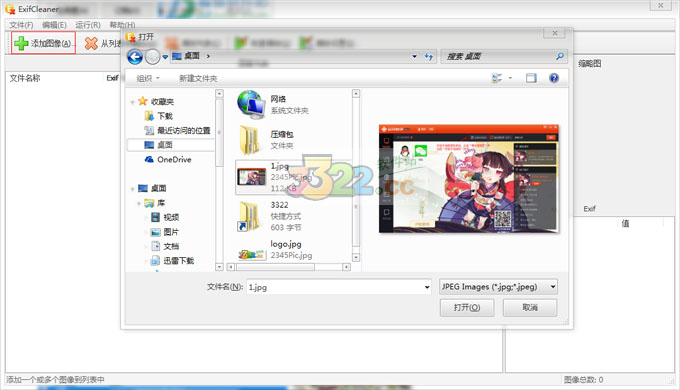Viewport: 680px width, 390px height.
Task: Click the preview image of 1.jpg
Action: (469, 179)
